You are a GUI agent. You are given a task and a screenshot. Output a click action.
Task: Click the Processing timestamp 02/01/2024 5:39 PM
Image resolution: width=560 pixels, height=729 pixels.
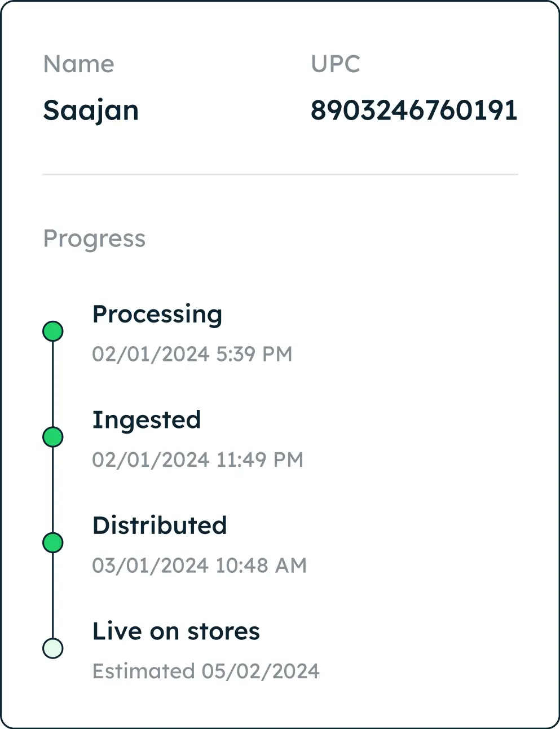(192, 354)
